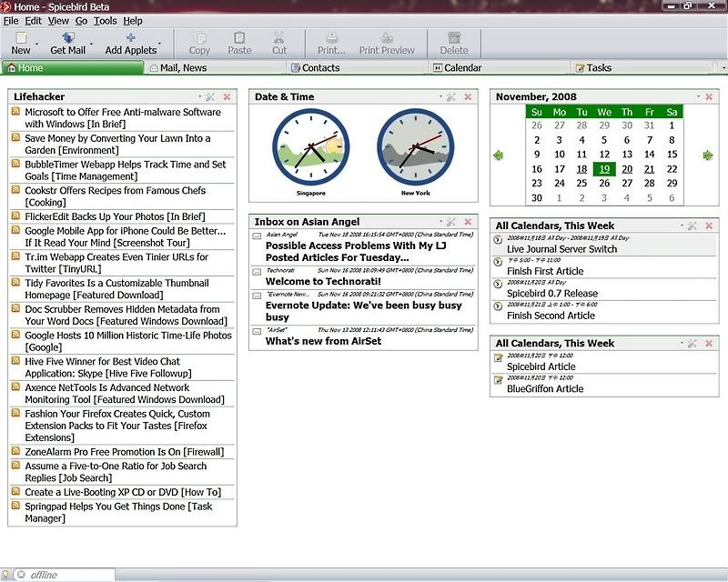Switch to the Tasks tab

tap(642, 68)
